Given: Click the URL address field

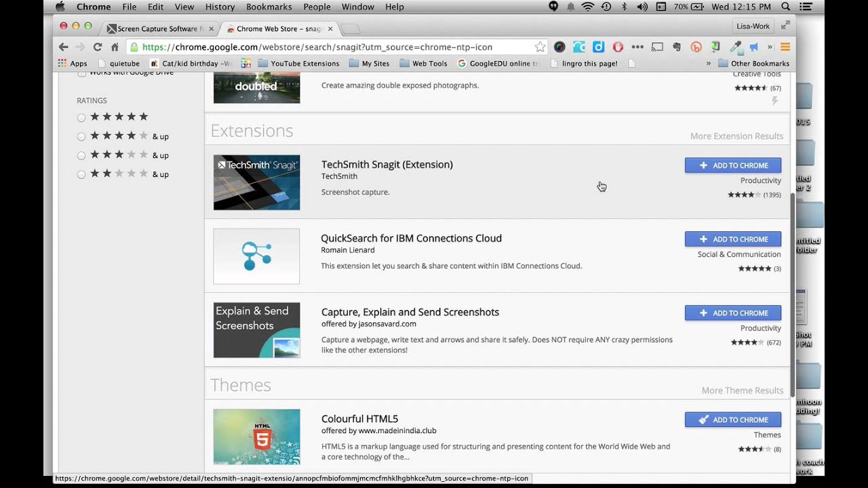Looking at the screenshot, I should click(337, 47).
